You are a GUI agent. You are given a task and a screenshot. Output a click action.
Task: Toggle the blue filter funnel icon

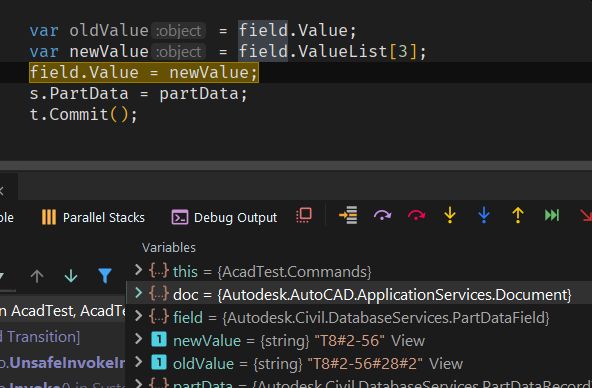coord(105,276)
